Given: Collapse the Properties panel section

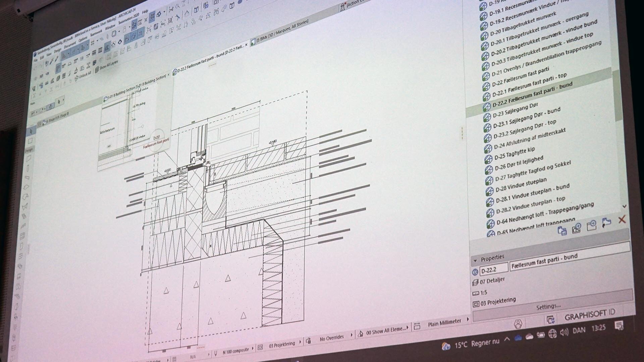Looking at the screenshot, I should pyautogui.click(x=475, y=260).
